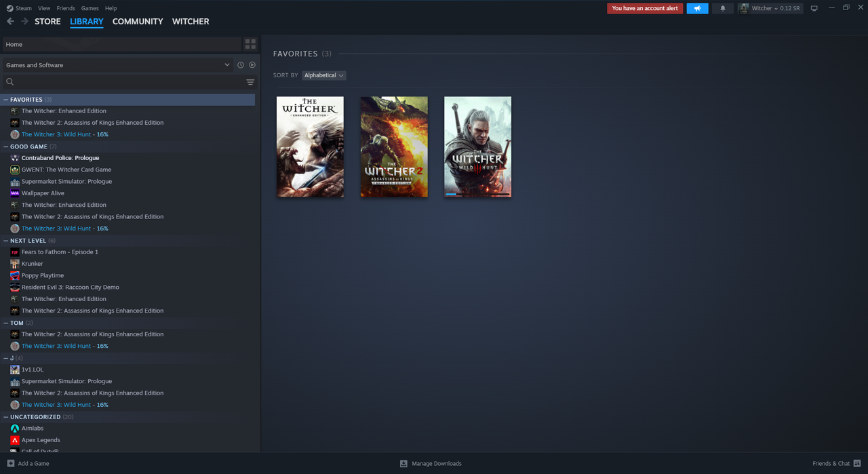Open advanced filter options icon
This screenshot has height=474, width=868.
[x=250, y=82]
